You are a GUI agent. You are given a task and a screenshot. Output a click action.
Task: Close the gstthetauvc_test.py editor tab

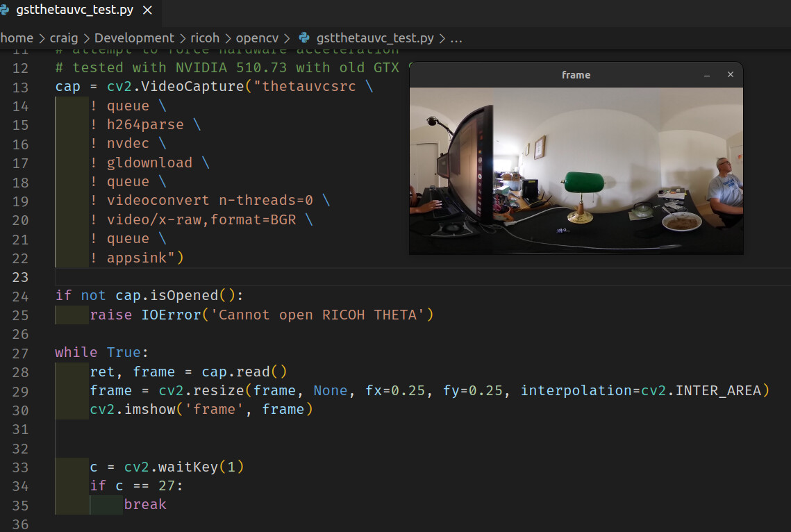pyautogui.click(x=147, y=10)
